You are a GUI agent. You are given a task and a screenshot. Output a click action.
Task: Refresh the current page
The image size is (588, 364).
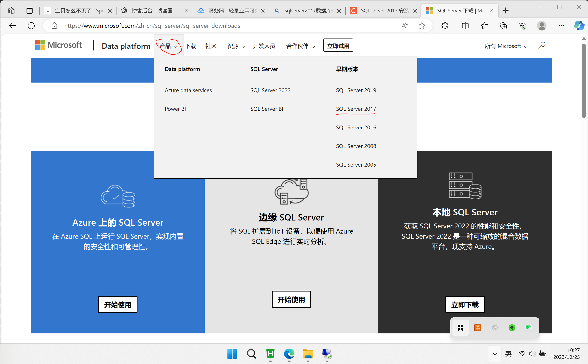31,25
